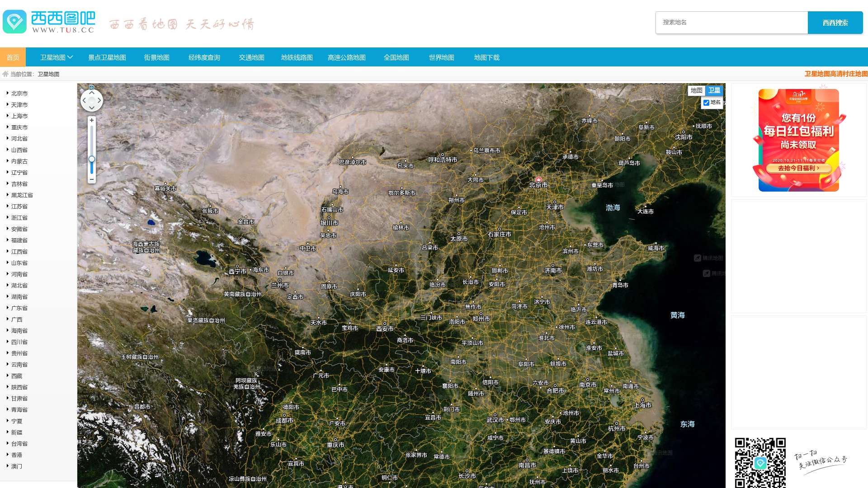Zoom out with the minus button
This screenshot has width=868, height=488.
(x=92, y=179)
